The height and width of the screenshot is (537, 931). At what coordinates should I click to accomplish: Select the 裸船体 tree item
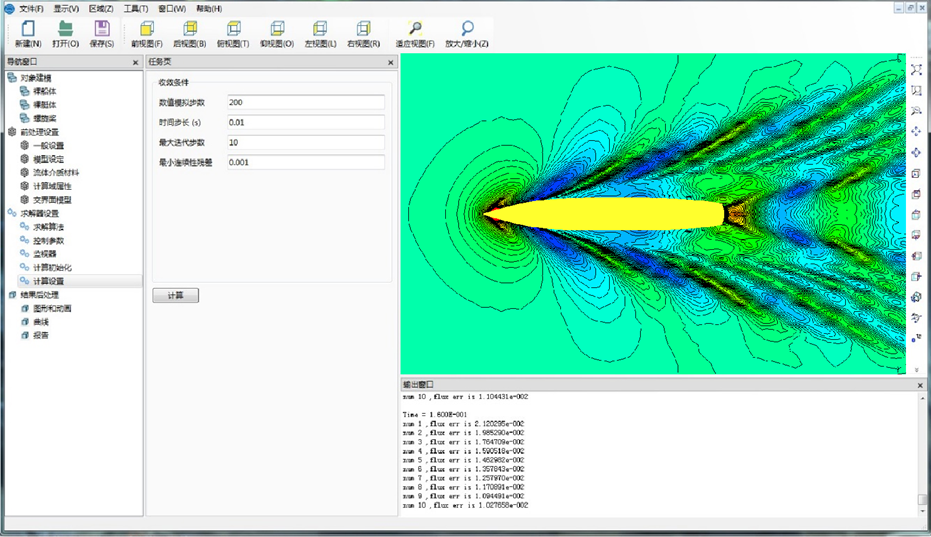[45, 91]
